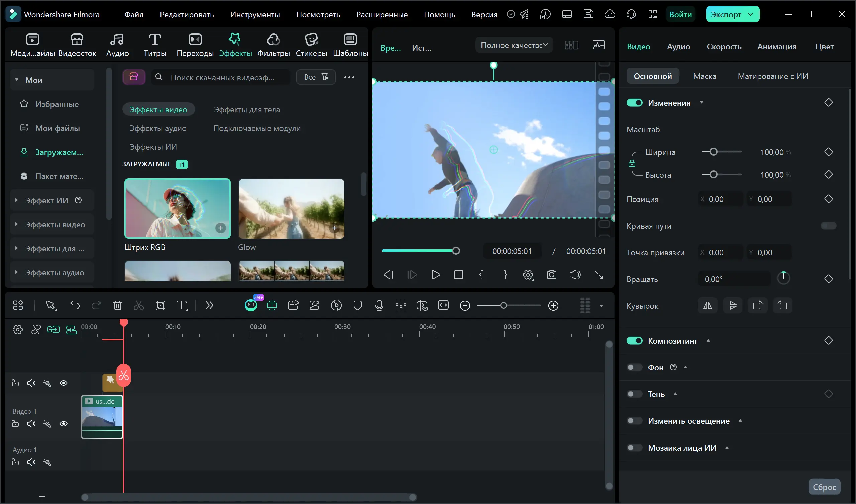Click the Сброс reset button

(x=824, y=487)
